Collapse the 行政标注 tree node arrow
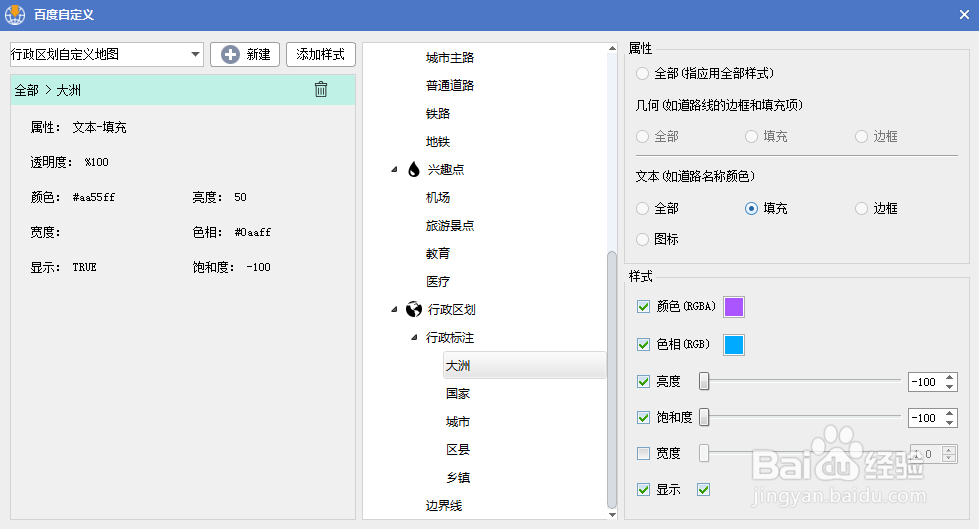Image resolution: width=979 pixels, height=529 pixels. (414, 337)
